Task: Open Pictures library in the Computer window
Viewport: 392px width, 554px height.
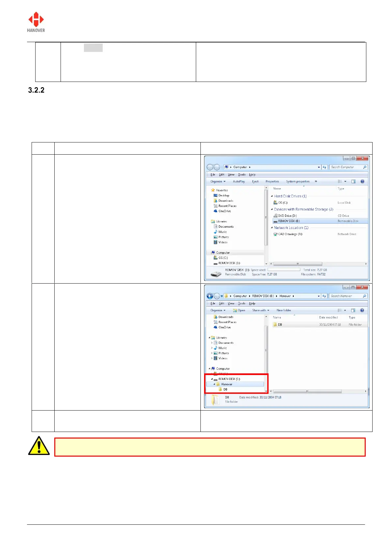Action: pos(221,237)
